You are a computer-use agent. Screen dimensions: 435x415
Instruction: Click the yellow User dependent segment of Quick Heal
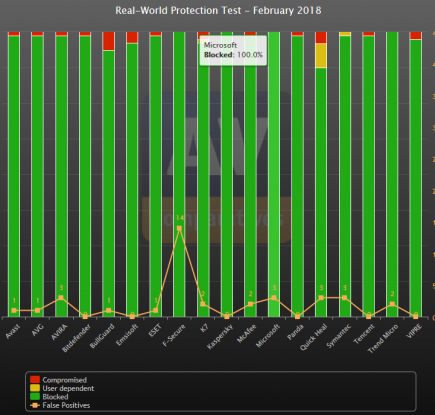[321, 55]
